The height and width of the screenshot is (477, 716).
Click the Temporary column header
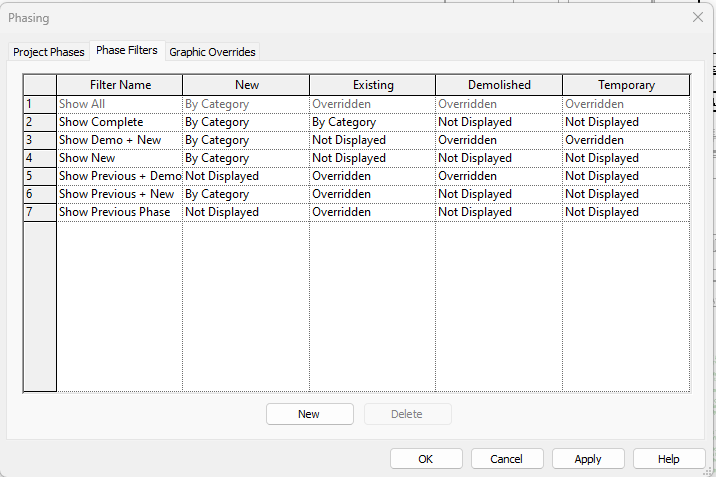(x=626, y=85)
